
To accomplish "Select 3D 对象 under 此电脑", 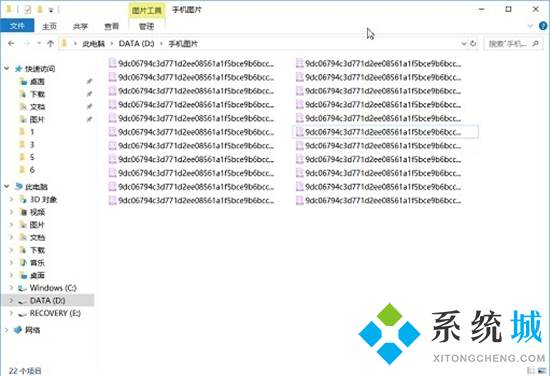I will 43,200.
